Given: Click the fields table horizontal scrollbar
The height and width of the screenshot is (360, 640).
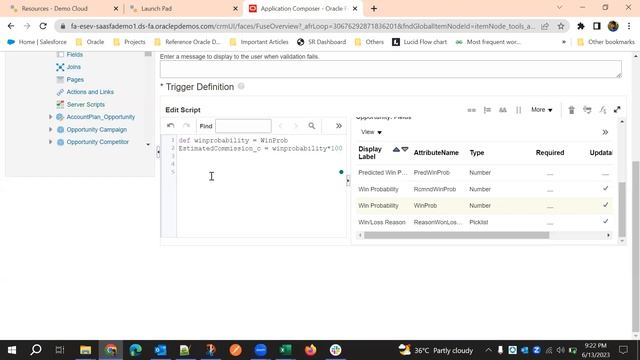Looking at the screenshot, I should [456, 235].
